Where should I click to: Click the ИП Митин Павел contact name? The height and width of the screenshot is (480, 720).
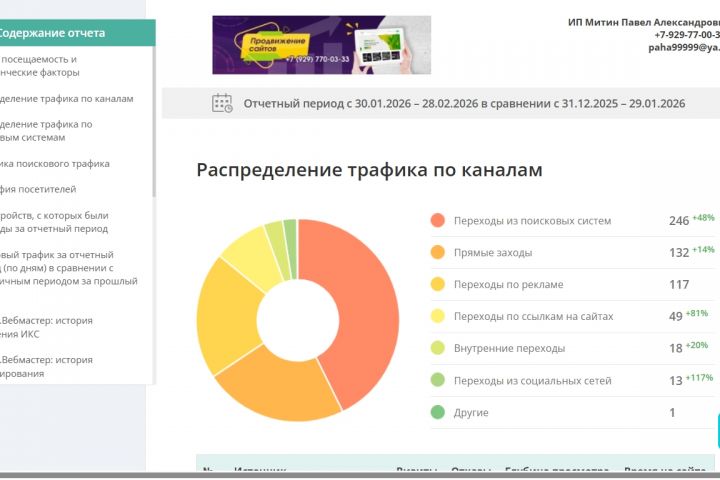644,23
